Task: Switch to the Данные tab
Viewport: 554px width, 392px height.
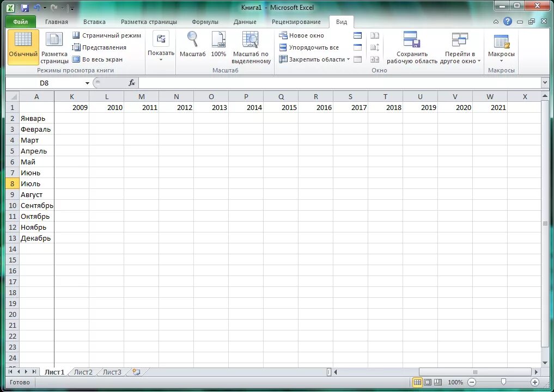Action: [x=245, y=22]
